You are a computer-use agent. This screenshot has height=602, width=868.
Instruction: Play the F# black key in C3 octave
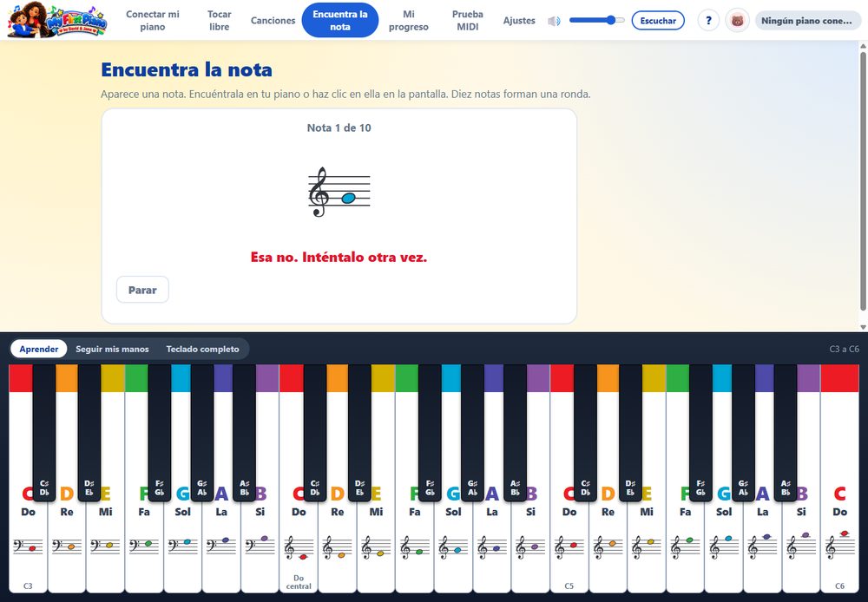160,432
